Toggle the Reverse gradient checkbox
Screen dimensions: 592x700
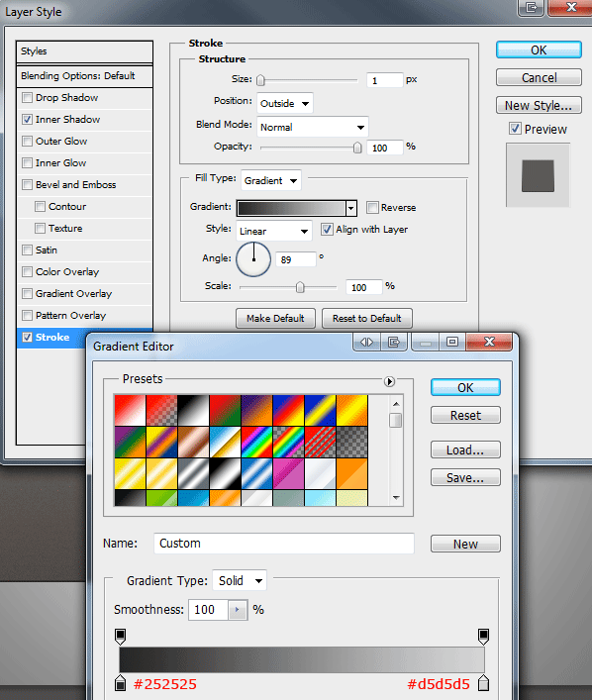pyautogui.click(x=372, y=207)
